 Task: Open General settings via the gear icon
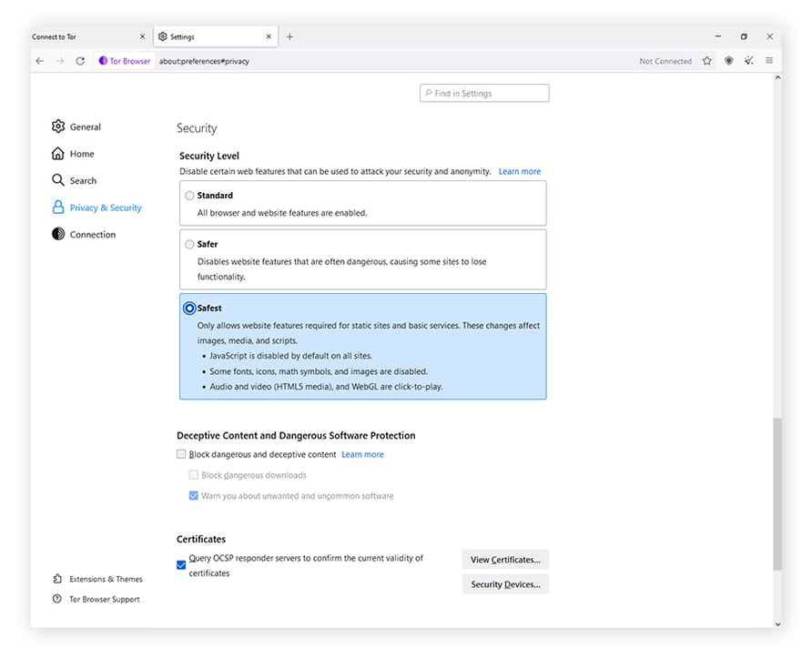pos(57,127)
